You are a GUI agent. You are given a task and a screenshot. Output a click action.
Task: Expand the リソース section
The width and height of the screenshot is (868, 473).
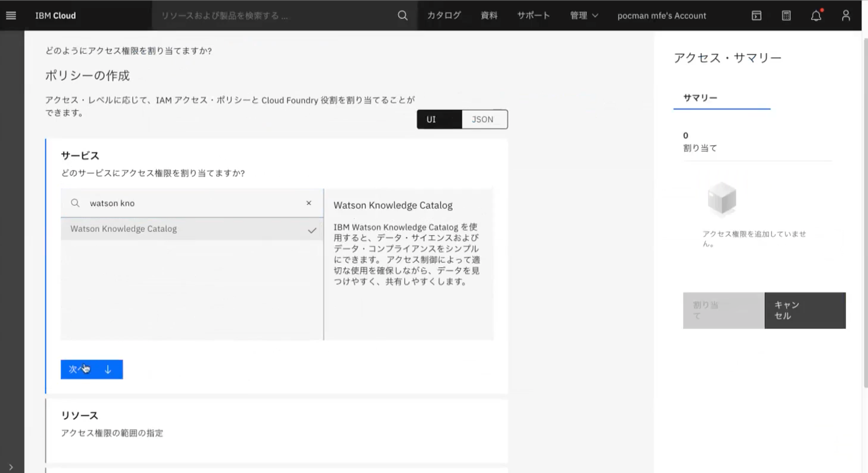point(79,415)
